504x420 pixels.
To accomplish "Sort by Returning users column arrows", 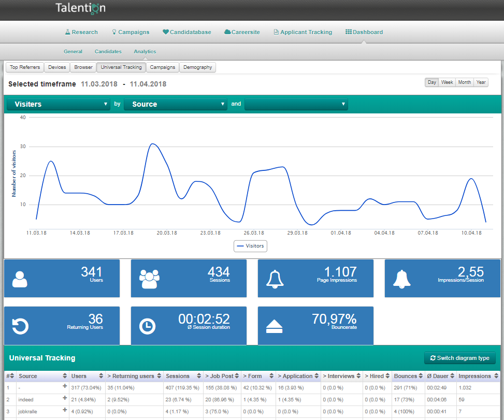I will pos(159,376).
